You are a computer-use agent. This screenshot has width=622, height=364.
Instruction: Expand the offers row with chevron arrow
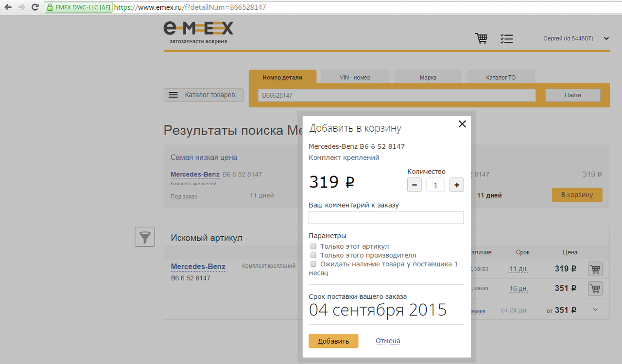[595, 310]
